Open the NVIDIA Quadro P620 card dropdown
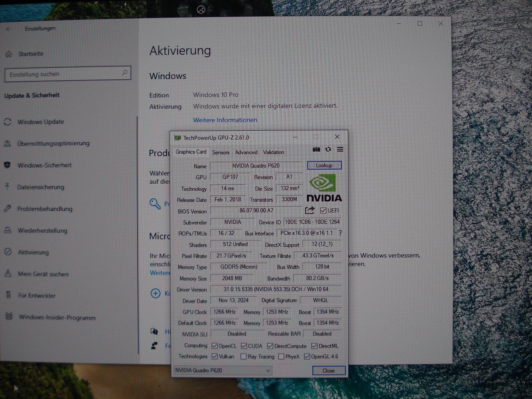532x399 pixels. point(223,371)
